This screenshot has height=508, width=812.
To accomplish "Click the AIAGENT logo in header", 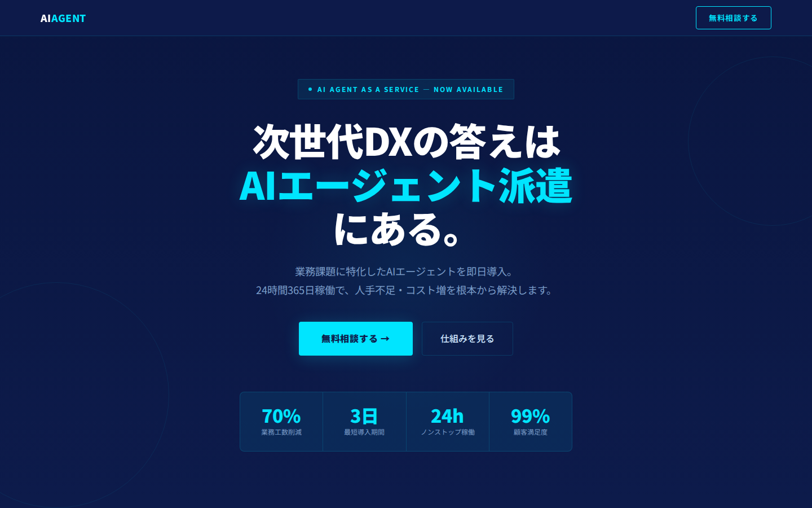I will pos(63,18).
